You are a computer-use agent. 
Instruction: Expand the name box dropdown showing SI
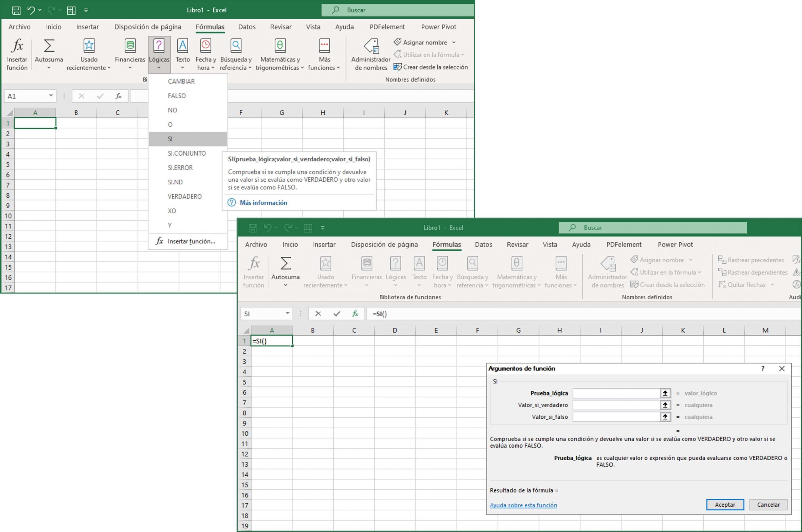pos(288,313)
